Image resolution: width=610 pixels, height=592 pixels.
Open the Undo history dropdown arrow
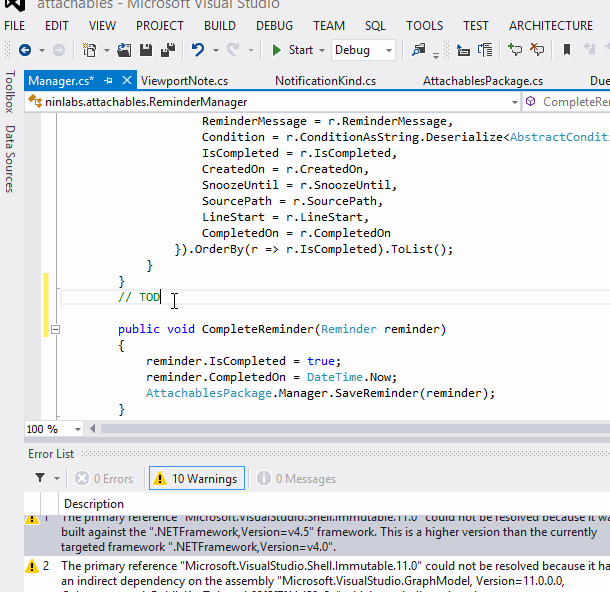pyautogui.click(x=216, y=51)
